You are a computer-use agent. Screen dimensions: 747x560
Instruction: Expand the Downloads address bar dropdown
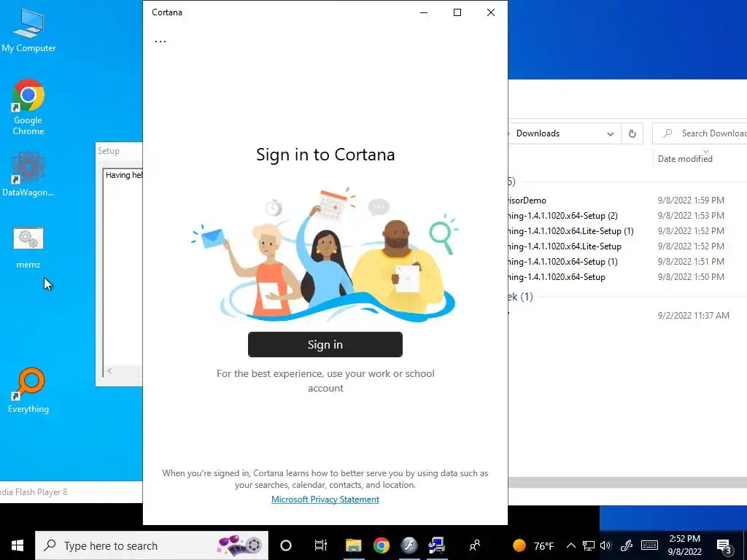(x=611, y=134)
